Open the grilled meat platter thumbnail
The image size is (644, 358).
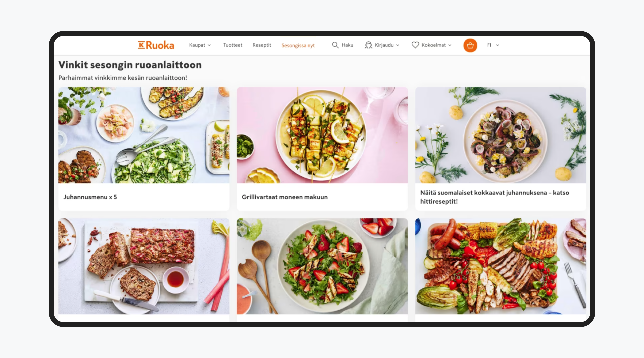point(500,266)
